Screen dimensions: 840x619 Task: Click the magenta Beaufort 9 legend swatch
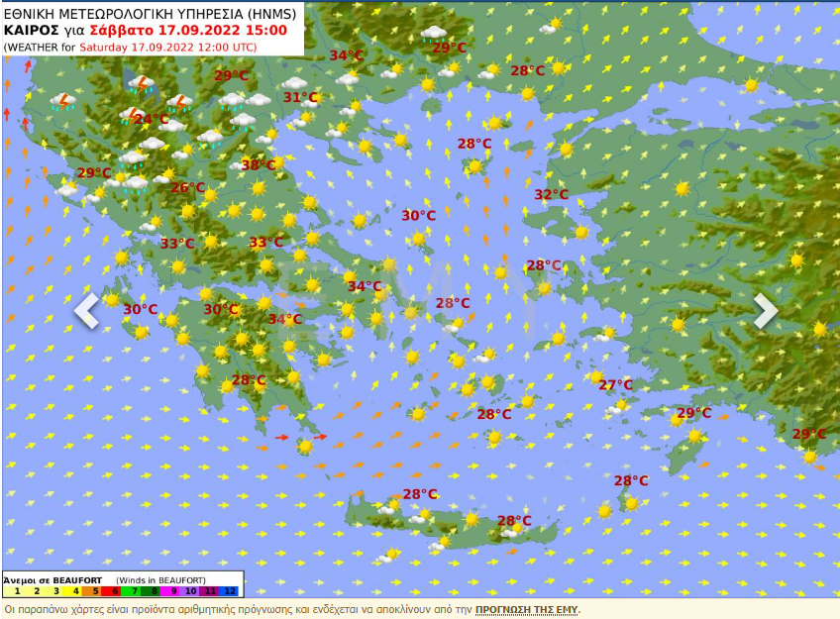(x=173, y=590)
